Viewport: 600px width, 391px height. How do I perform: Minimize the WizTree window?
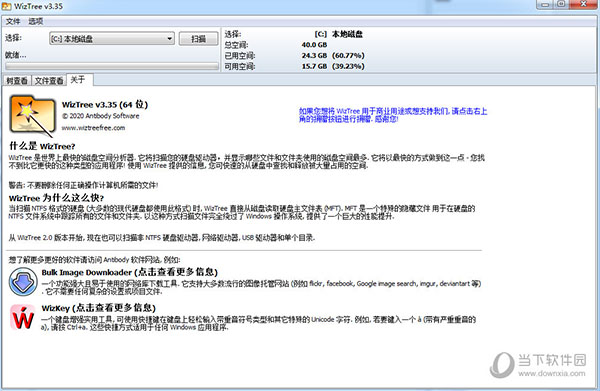545,4
